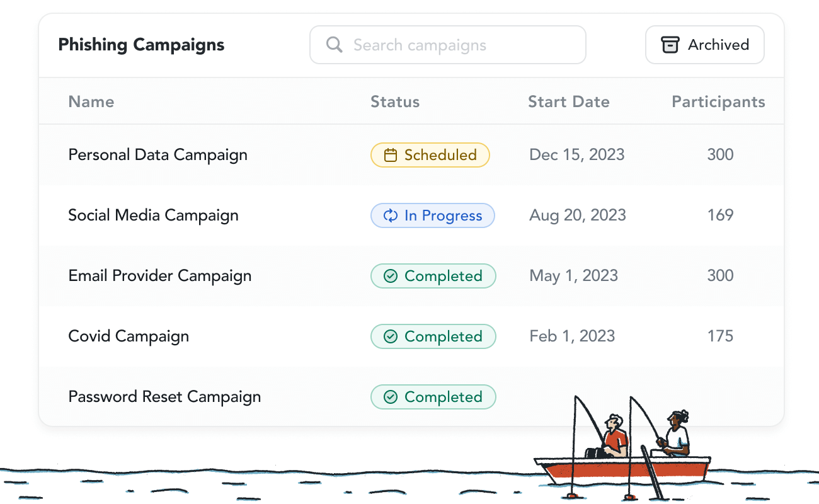
Task: Click the checkmark icon for Covid Campaign
Action: [391, 336]
